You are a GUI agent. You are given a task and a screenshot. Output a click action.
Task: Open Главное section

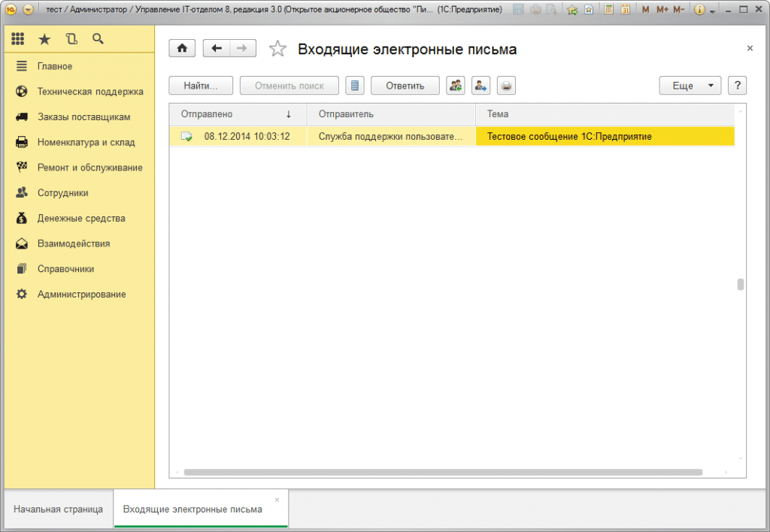tap(55, 66)
